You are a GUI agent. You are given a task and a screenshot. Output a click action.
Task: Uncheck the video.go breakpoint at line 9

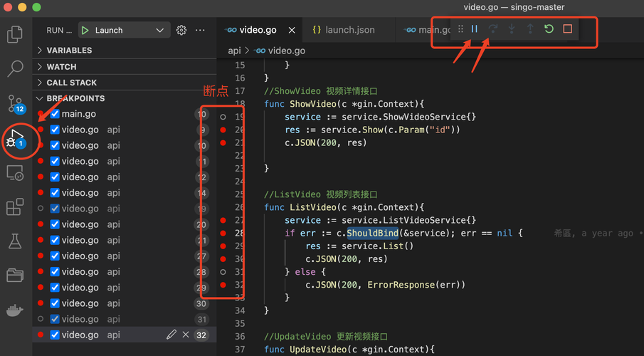pos(55,130)
